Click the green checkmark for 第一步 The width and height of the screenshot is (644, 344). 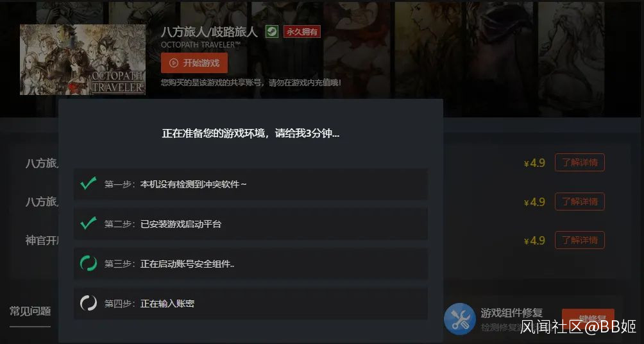(x=89, y=184)
